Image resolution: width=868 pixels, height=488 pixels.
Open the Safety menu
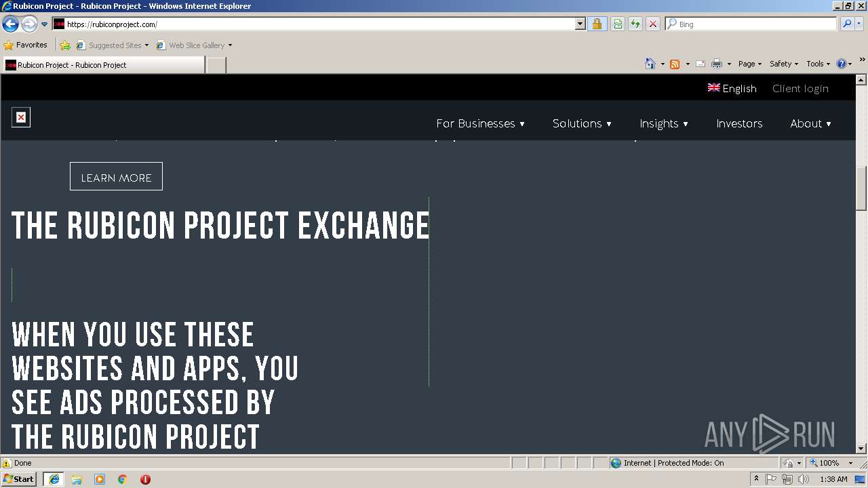tap(784, 64)
